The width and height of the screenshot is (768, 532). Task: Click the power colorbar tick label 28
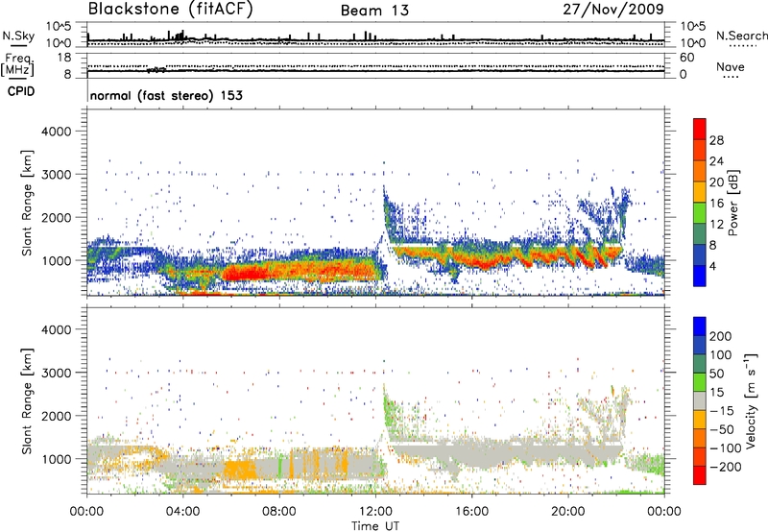pyautogui.click(x=716, y=140)
